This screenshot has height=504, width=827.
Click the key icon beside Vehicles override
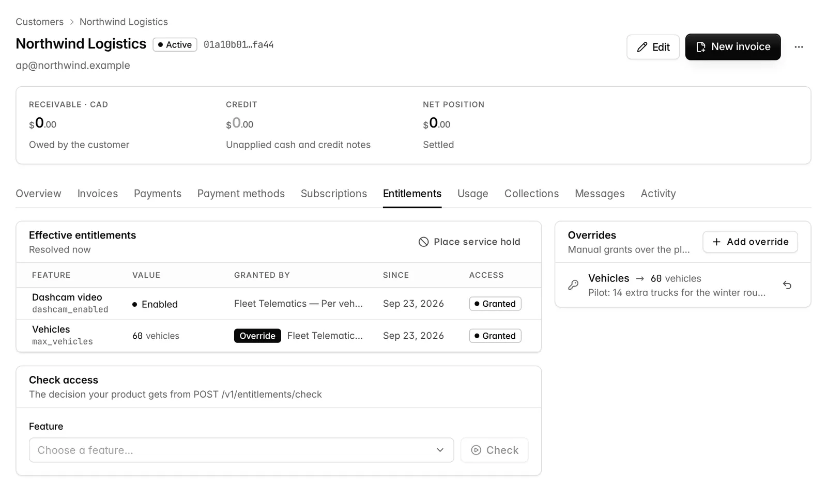coord(573,285)
